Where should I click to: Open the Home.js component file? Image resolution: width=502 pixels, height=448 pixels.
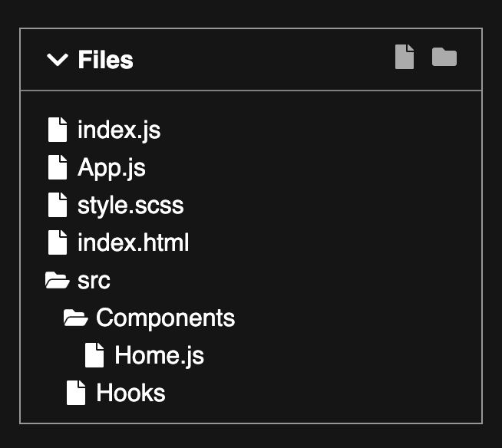click(160, 355)
